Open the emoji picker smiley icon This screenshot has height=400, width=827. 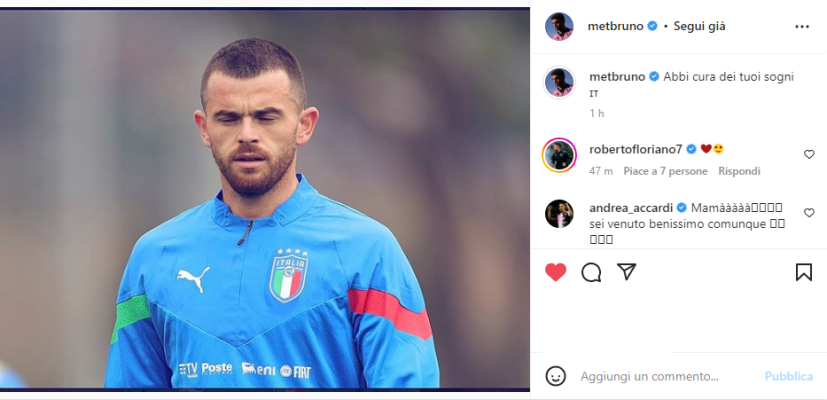point(555,376)
